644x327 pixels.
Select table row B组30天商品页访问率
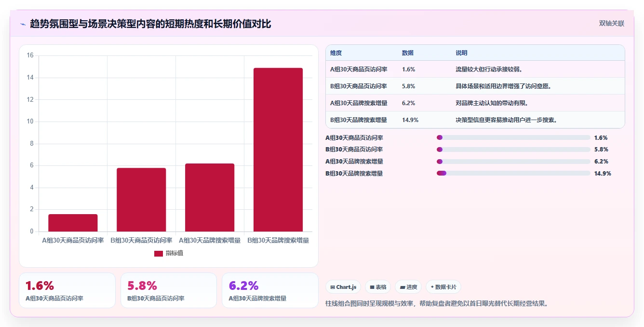tap(475, 86)
